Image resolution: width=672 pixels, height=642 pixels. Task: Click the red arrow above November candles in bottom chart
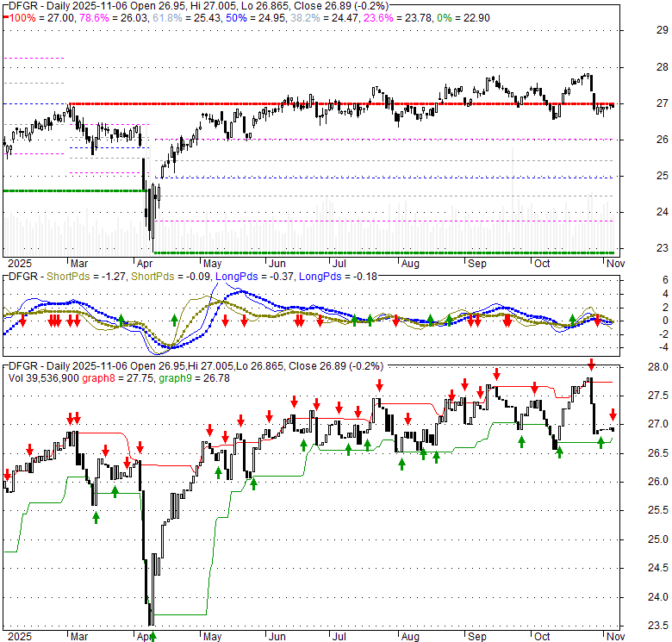tap(613, 414)
